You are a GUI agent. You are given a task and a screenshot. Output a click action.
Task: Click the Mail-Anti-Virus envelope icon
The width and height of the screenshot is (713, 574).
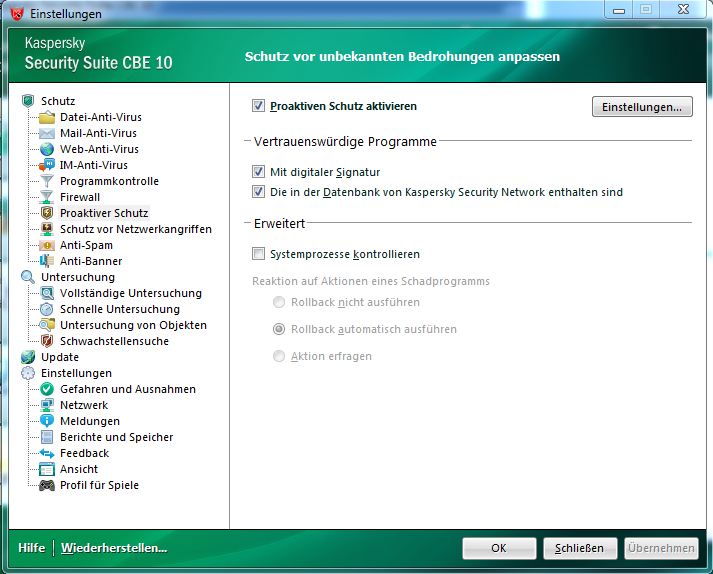tap(47, 133)
